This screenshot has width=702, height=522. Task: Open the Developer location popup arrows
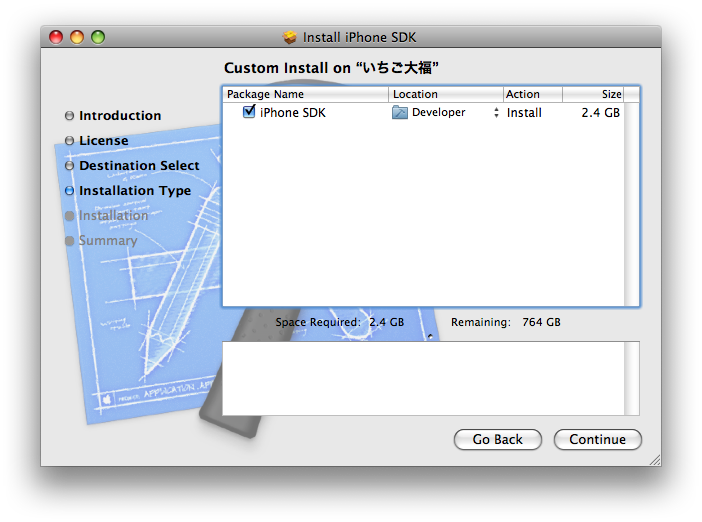pos(496,113)
